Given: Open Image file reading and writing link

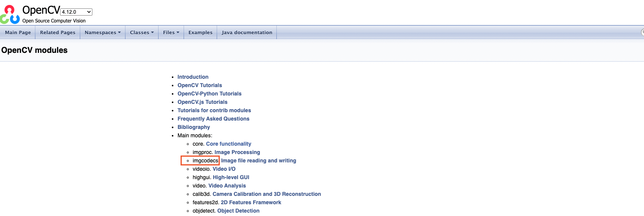Looking at the screenshot, I should [259, 160].
